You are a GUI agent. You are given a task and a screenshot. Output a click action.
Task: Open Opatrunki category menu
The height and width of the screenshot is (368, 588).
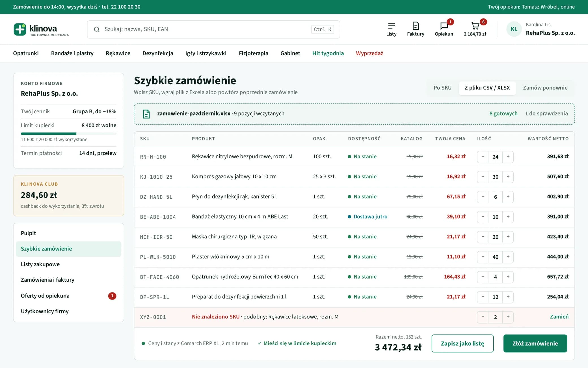click(x=26, y=54)
